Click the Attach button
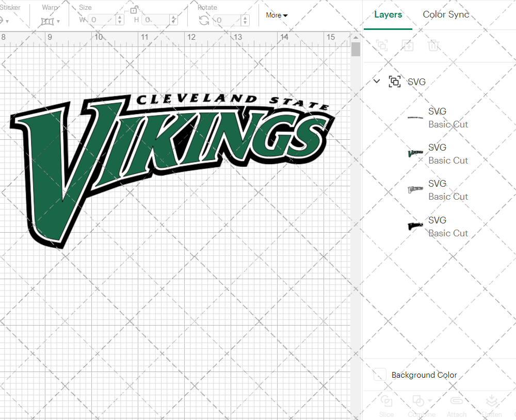516x420 pixels. click(x=457, y=407)
